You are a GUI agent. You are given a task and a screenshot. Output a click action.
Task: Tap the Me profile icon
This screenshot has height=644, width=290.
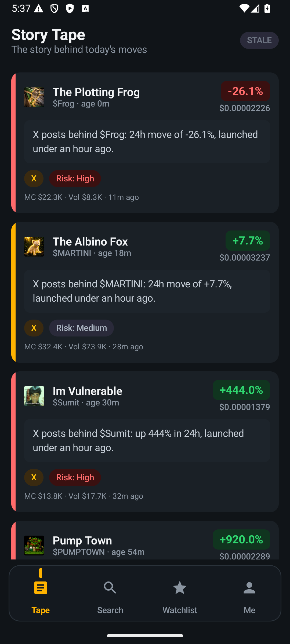[249, 588]
